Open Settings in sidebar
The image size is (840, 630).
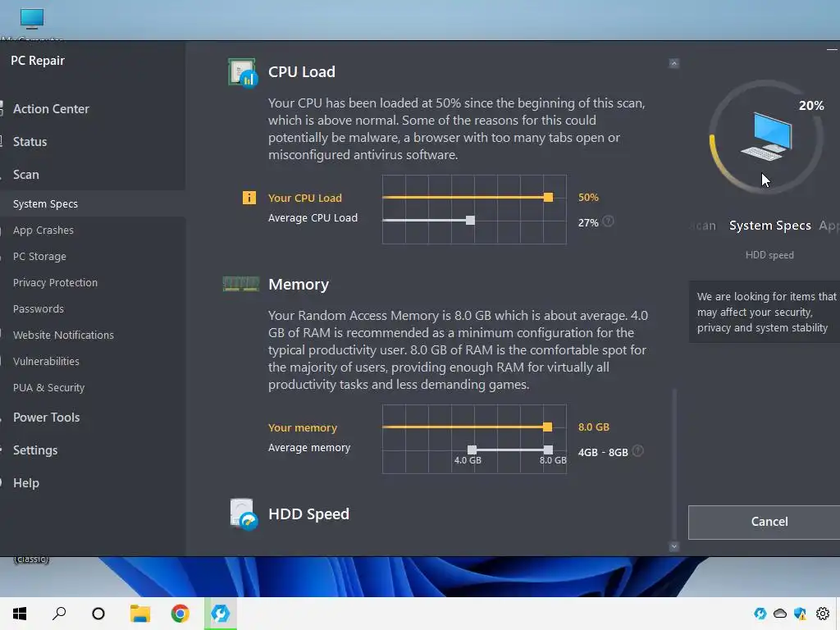(34, 450)
